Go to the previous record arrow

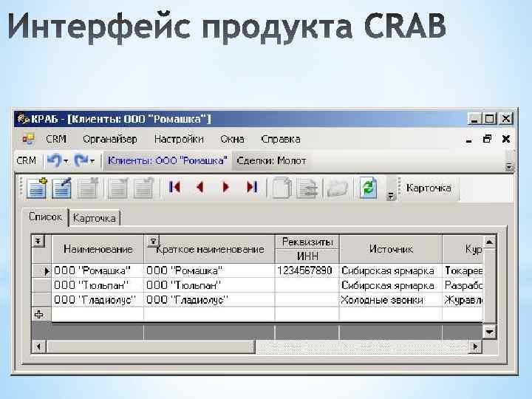pyautogui.click(x=200, y=187)
